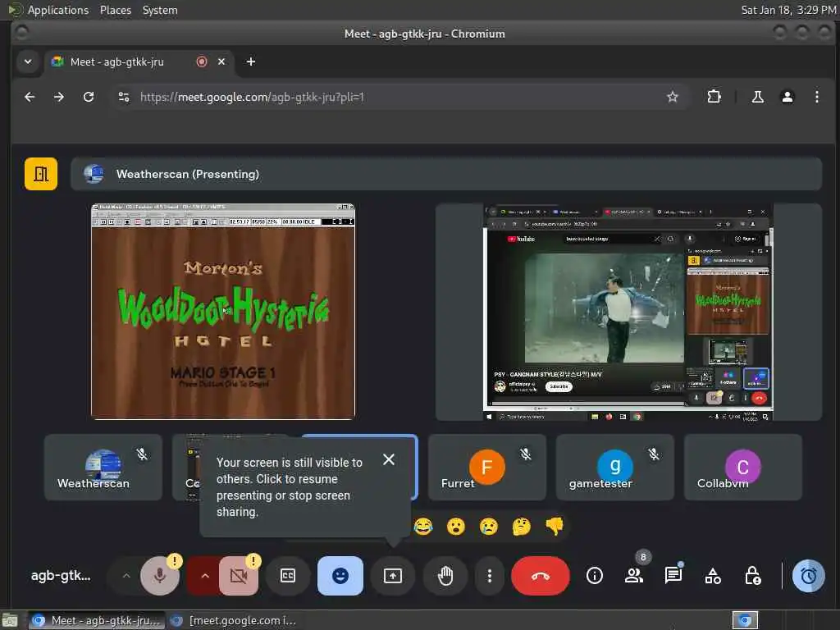This screenshot has width=840, height=630.
Task: Turn on closed captions
Action: coord(288,576)
